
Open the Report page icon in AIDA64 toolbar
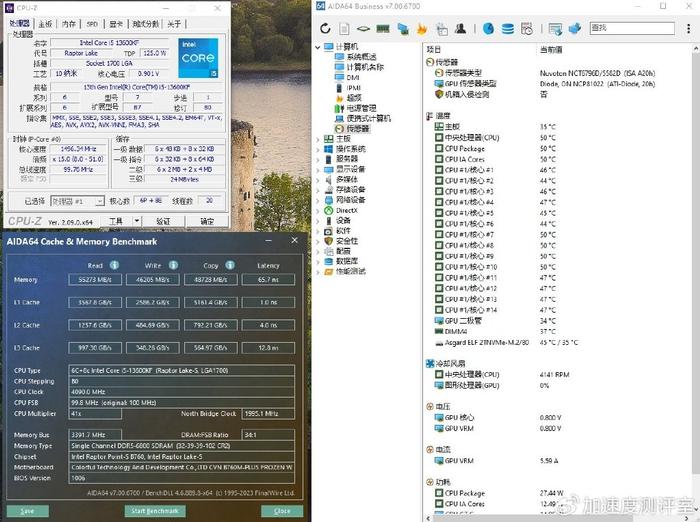coord(344,29)
